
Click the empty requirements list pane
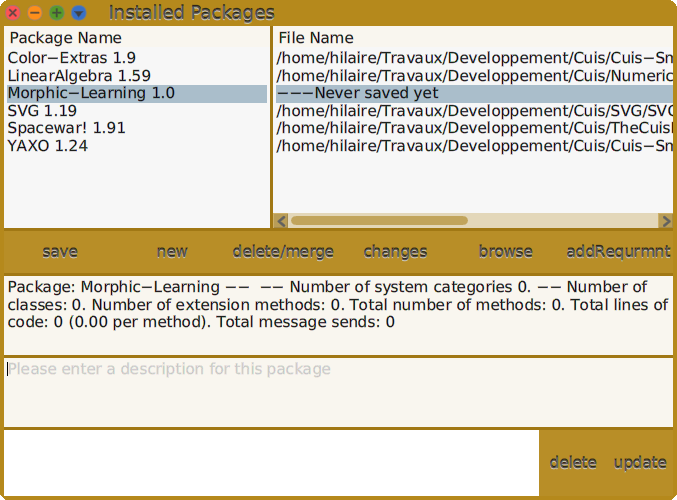[272, 463]
